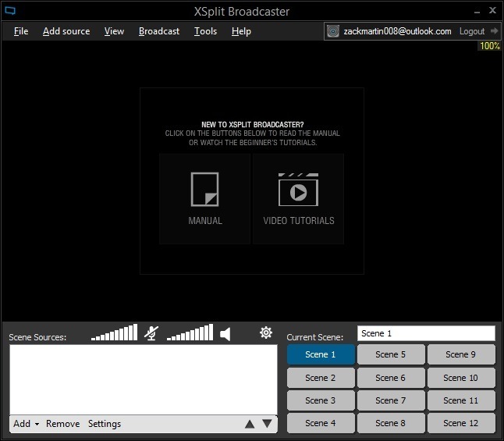This screenshot has height=441, width=504.
Task: Click the 100% zoom indicator
Action: [490, 46]
